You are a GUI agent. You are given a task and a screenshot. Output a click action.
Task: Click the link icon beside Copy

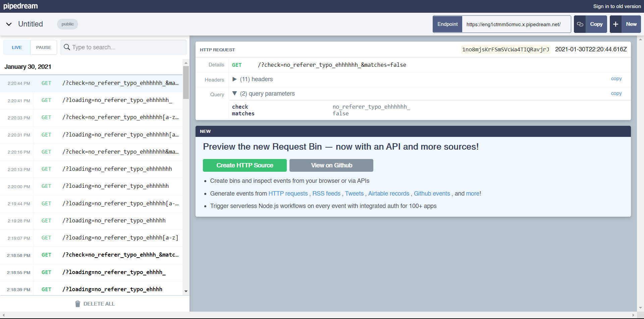coord(580,24)
